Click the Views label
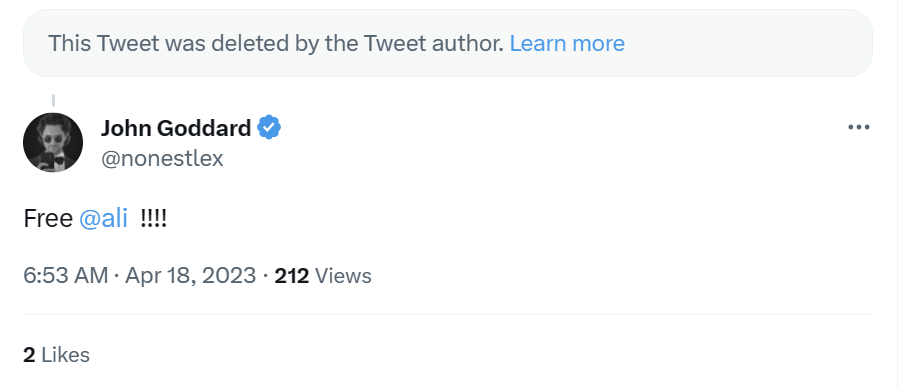 click(343, 276)
